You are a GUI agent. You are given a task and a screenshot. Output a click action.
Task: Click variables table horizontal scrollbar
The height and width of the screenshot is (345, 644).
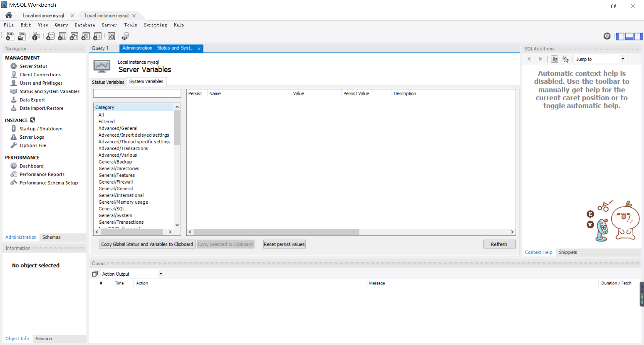pos(276,232)
